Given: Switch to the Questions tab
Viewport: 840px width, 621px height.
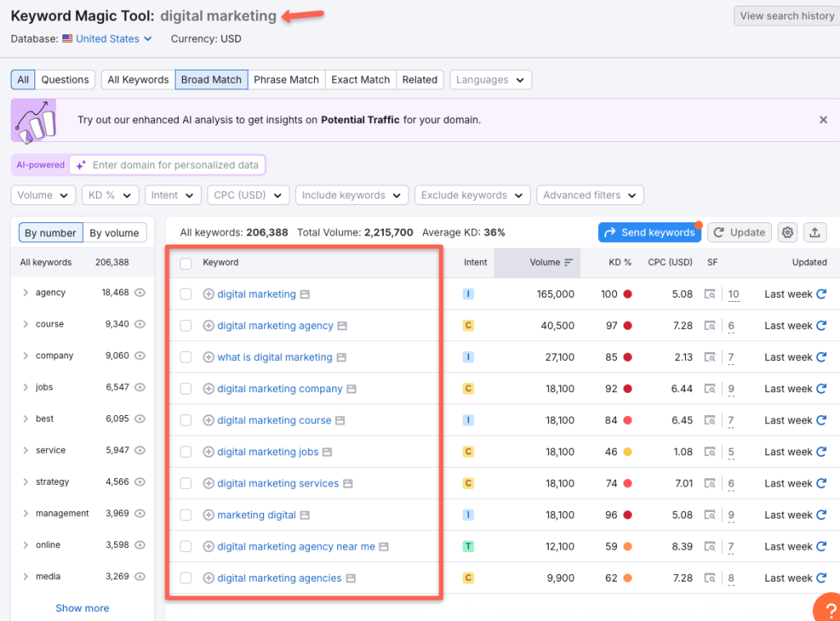Looking at the screenshot, I should point(64,80).
